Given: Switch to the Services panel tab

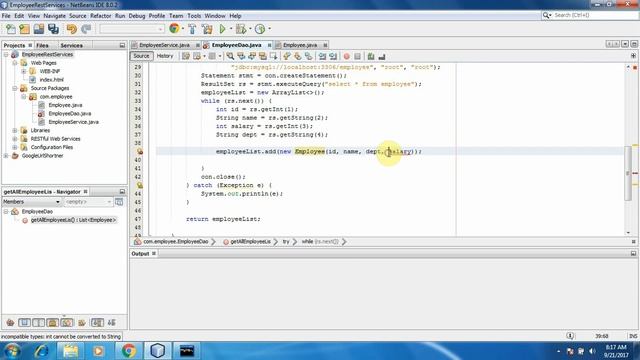Looking at the screenshot, I should pos(71,45).
